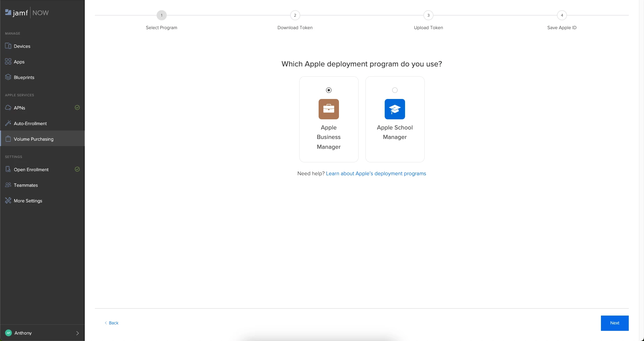Click the Next button
The image size is (644, 341).
[615, 323]
